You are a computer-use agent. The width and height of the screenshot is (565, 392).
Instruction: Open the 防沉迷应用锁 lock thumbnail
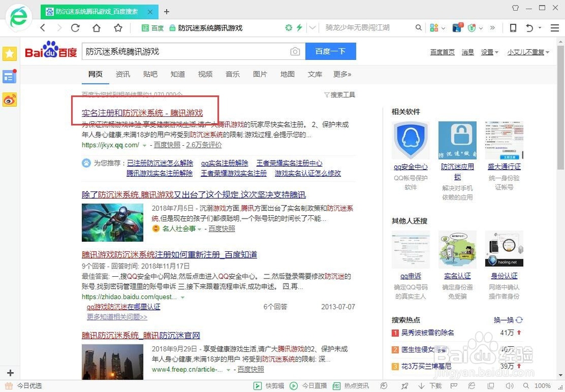pos(457,140)
